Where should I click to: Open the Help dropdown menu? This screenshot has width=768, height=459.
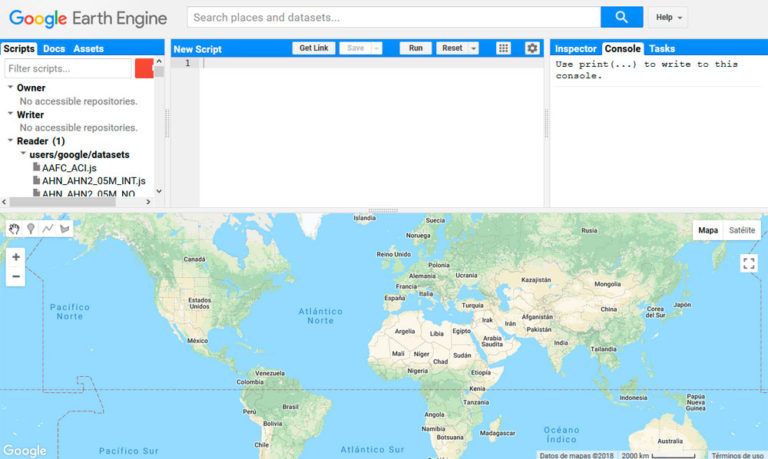pyautogui.click(x=669, y=17)
